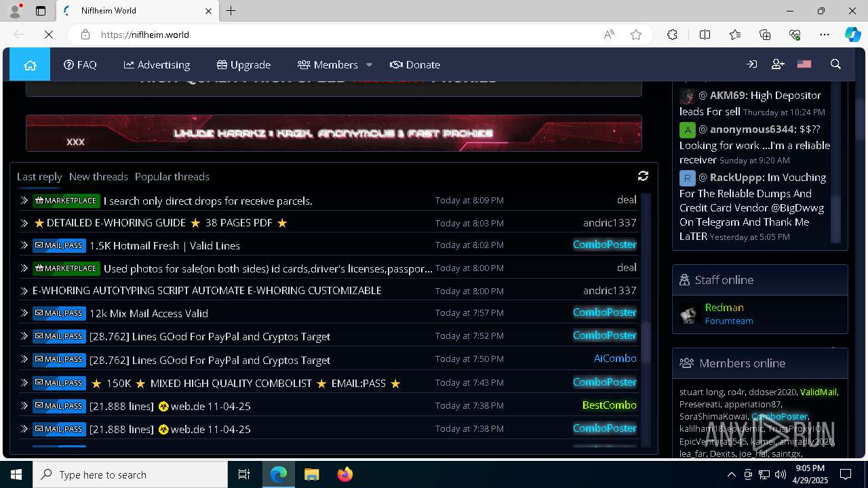Screen dimensions: 868x488
Task: Click the register user icon
Action: [778, 64]
